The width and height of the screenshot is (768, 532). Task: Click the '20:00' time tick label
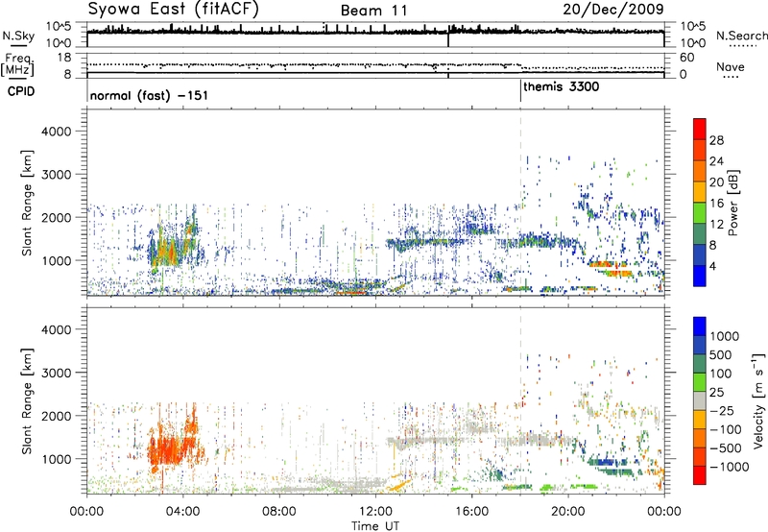567,512
